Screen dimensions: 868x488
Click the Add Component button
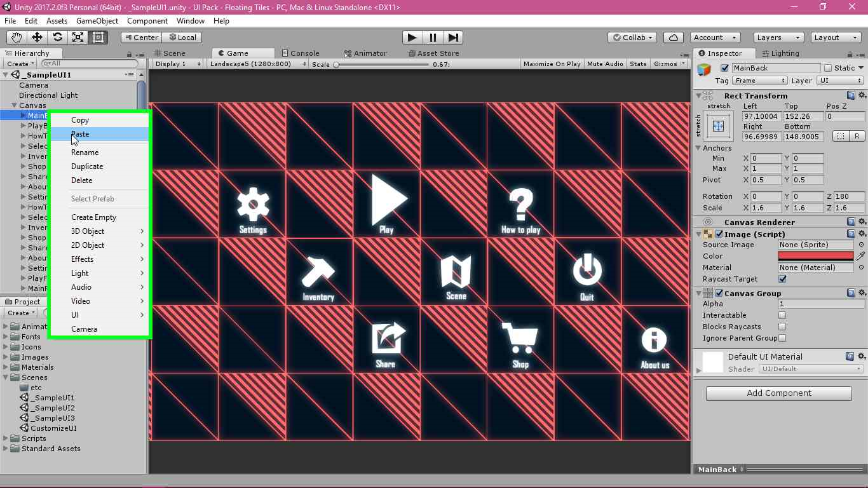click(778, 393)
